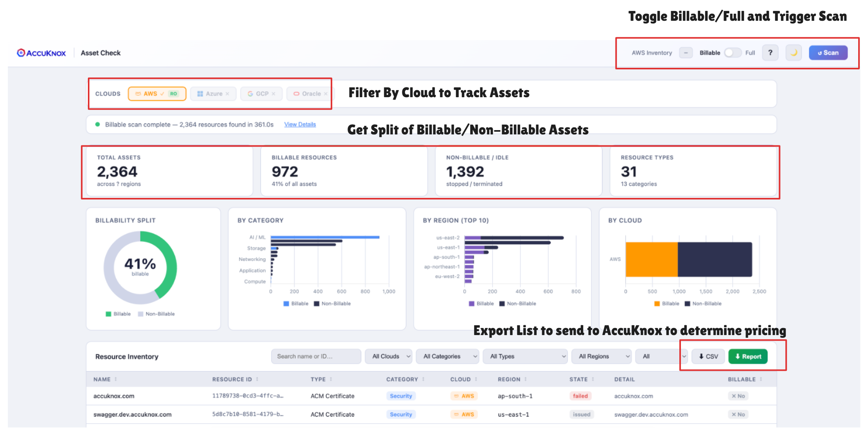
Task: Click the Search name or ID field
Action: 316,356
